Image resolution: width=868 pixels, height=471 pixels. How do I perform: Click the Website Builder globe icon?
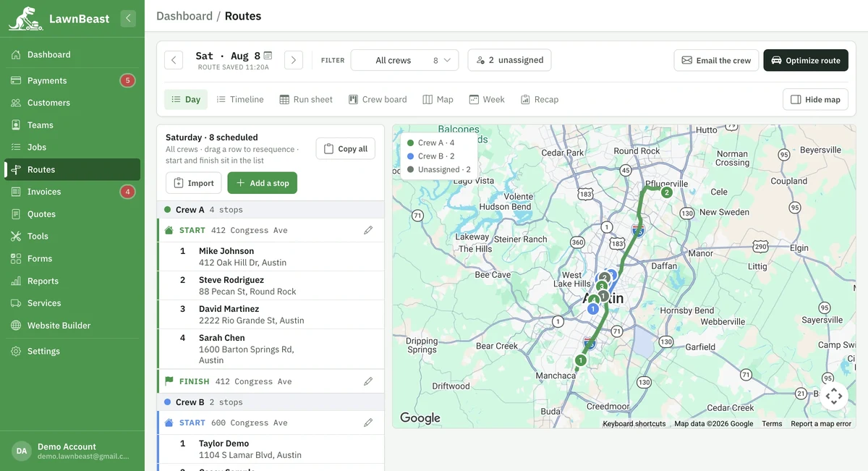tap(16, 326)
